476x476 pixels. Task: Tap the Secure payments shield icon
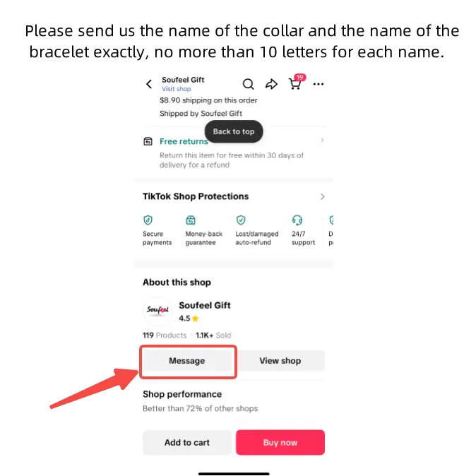[148, 220]
